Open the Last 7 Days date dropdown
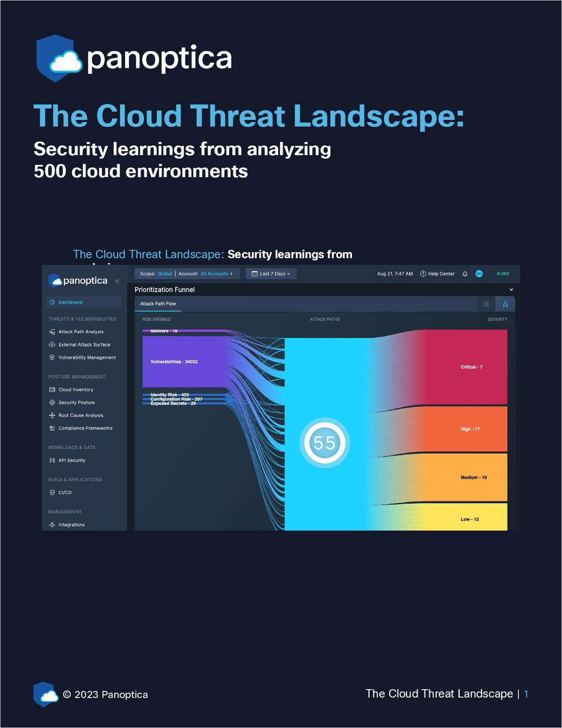The height and width of the screenshot is (728, 562). [x=271, y=274]
